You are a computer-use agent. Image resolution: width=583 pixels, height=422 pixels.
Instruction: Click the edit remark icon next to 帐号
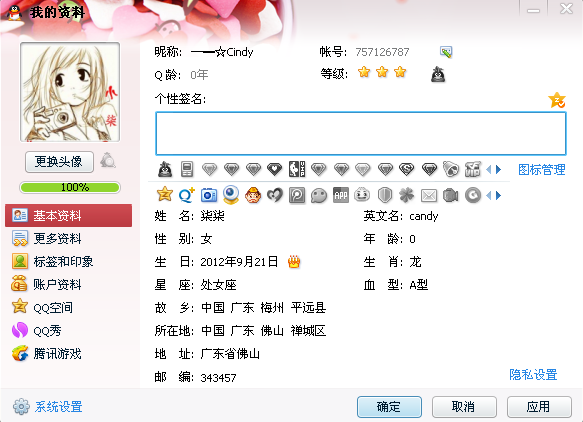click(446, 52)
